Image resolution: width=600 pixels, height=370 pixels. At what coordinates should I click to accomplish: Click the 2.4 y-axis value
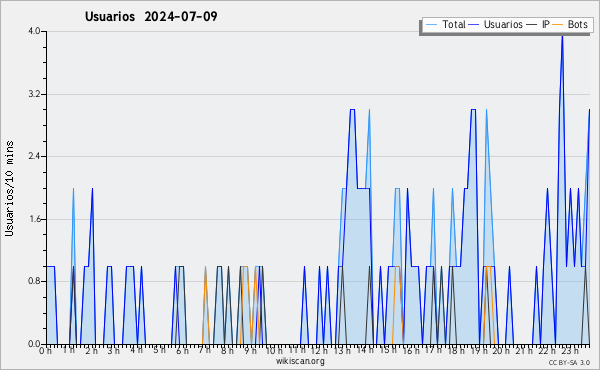pos(34,156)
